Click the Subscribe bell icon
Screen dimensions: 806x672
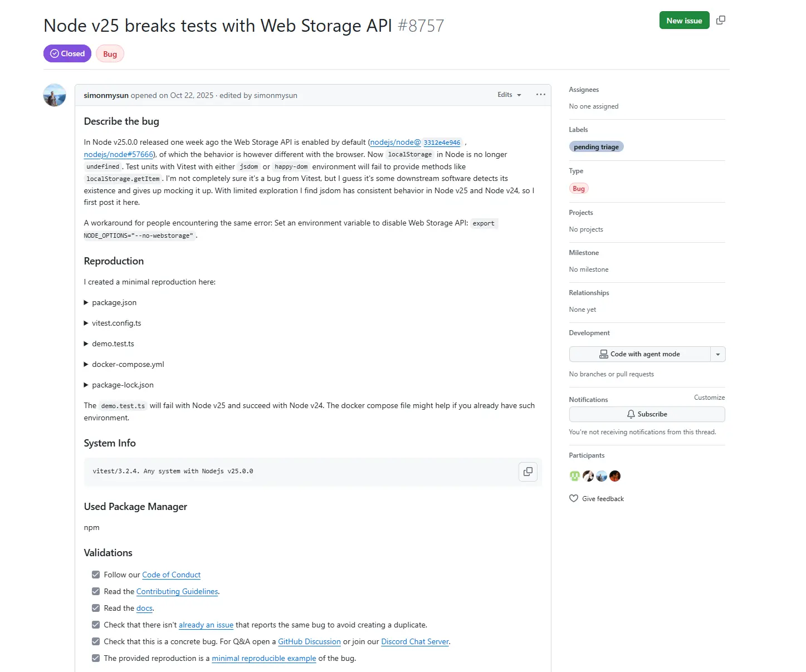coord(631,414)
